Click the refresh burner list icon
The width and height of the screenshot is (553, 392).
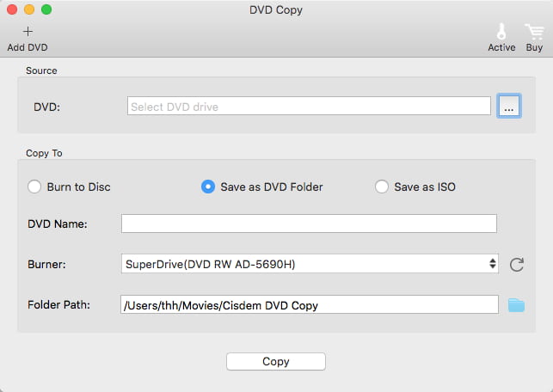click(517, 265)
